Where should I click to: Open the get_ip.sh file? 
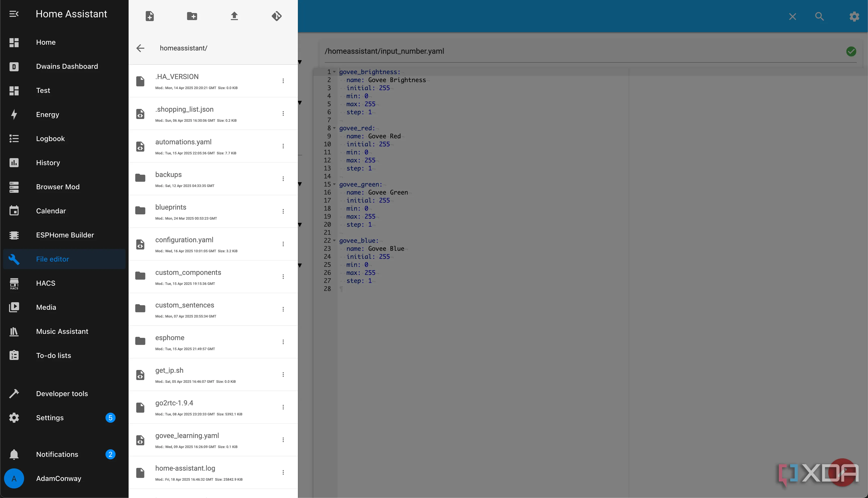point(213,375)
